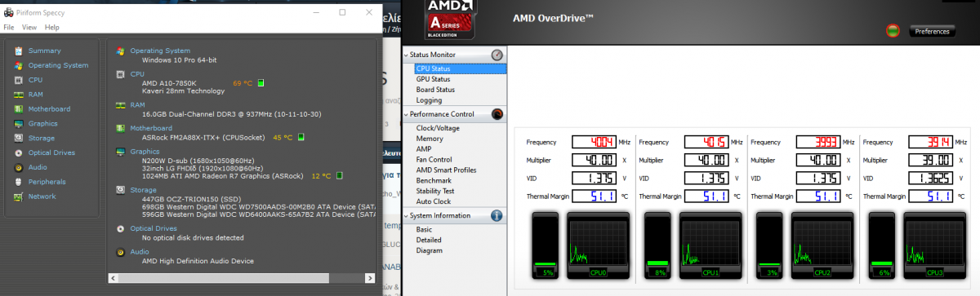
Task: Select the CPU icon in Speccy sidebar
Action: (x=18, y=80)
